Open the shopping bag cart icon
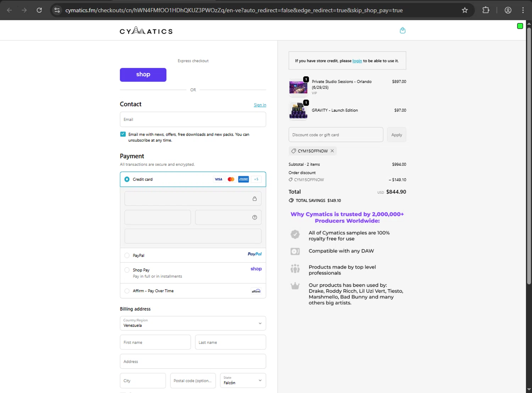Screen dimensions: 532x393 pos(403,31)
